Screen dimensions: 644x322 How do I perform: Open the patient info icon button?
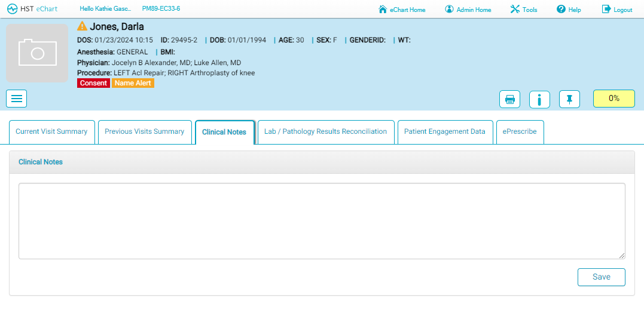tap(539, 99)
